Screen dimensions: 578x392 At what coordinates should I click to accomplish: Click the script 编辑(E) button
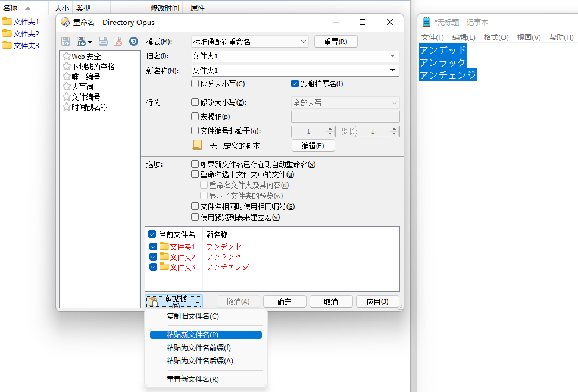313,146
